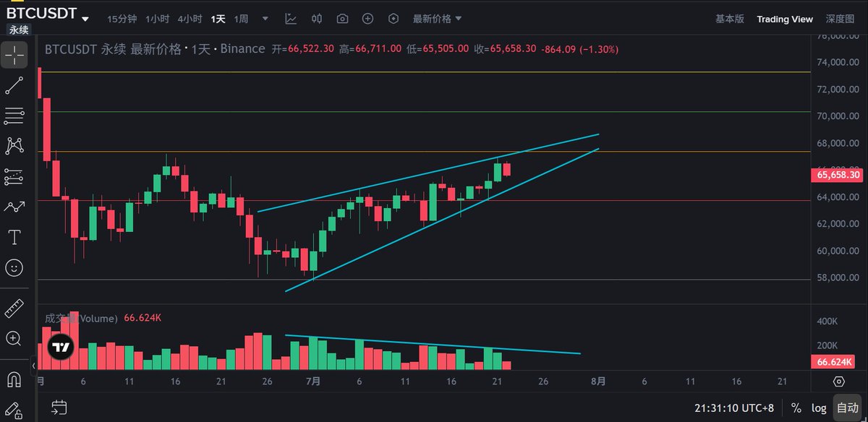Select the lower cyan wedge trendline
This screenshot has height=422, width=868.
(x=443, y=220)
